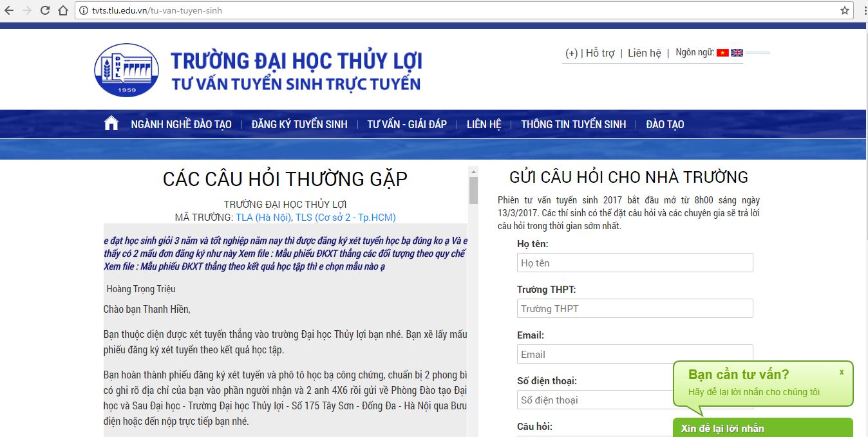The height and width of the screenshot is (437, 868).
Task: Reload the page with refresh icon
Action: [45, 10]
